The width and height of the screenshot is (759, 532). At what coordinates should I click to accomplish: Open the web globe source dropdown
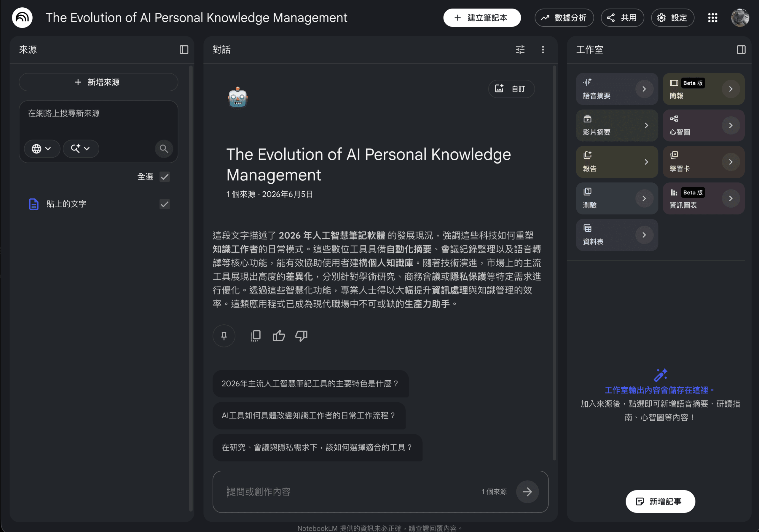tap(42, 149)
